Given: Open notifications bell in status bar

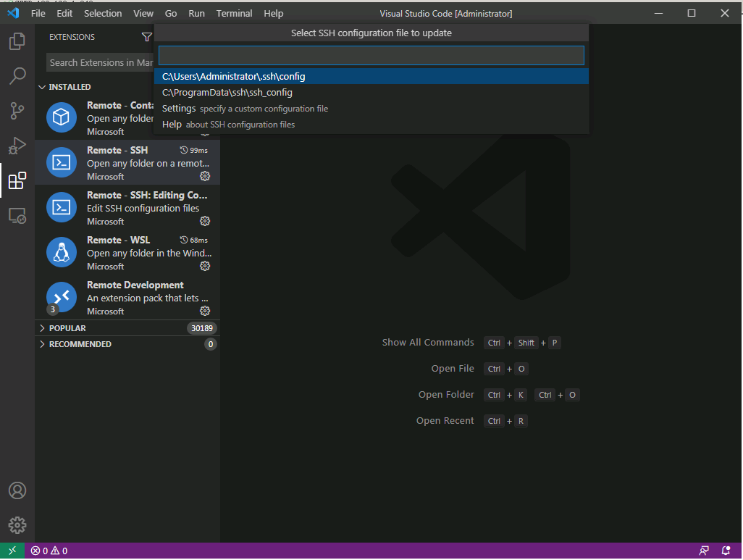Looking at the screenshot, I should click(x=726, y=551).
